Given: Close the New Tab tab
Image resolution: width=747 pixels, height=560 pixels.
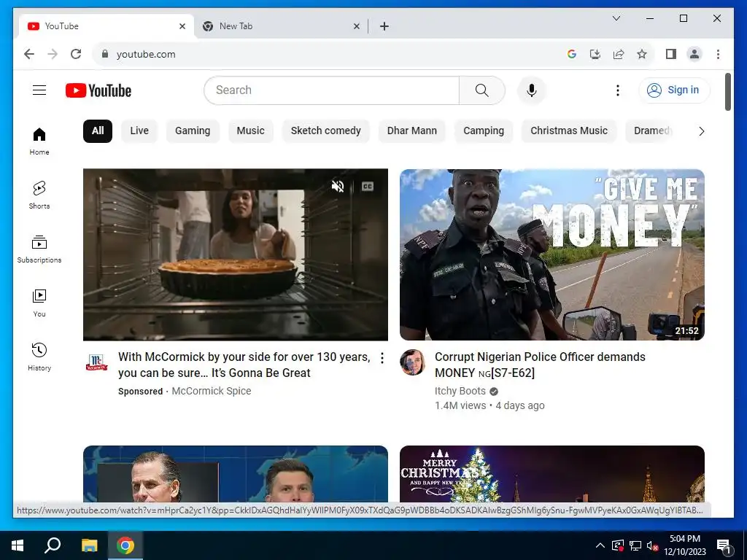Looking at the screenshot, I should click(x=356, y=27).
